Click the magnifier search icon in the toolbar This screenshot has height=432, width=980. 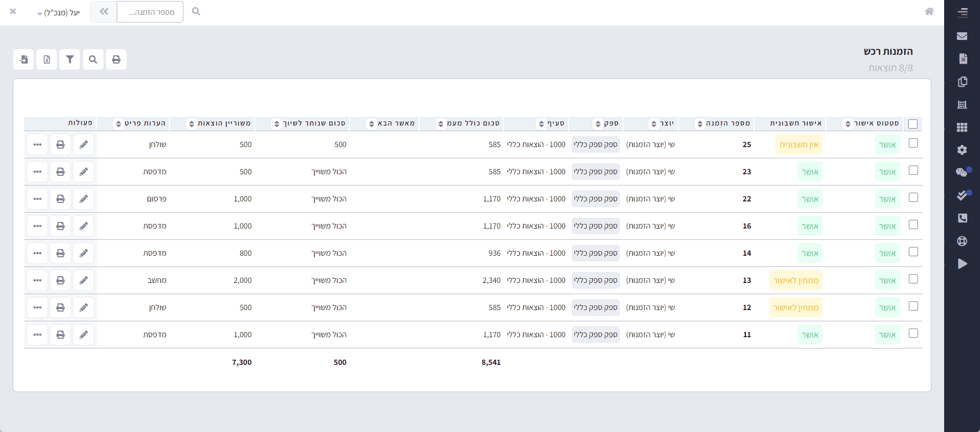click(x=93, y=59)
